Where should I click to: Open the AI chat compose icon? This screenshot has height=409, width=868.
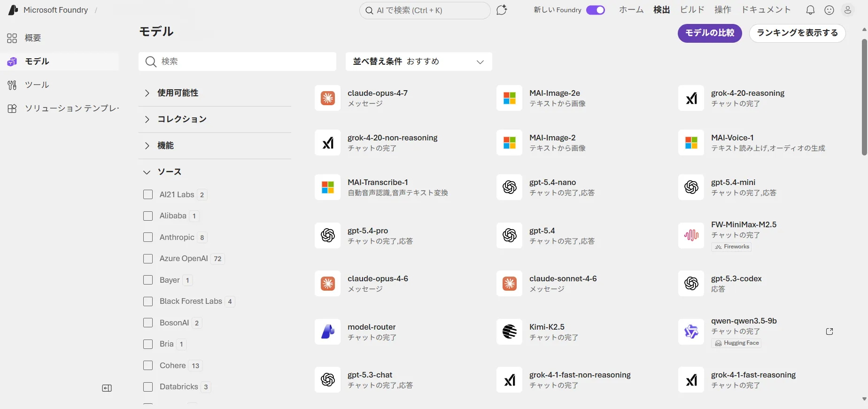(502, 10)
